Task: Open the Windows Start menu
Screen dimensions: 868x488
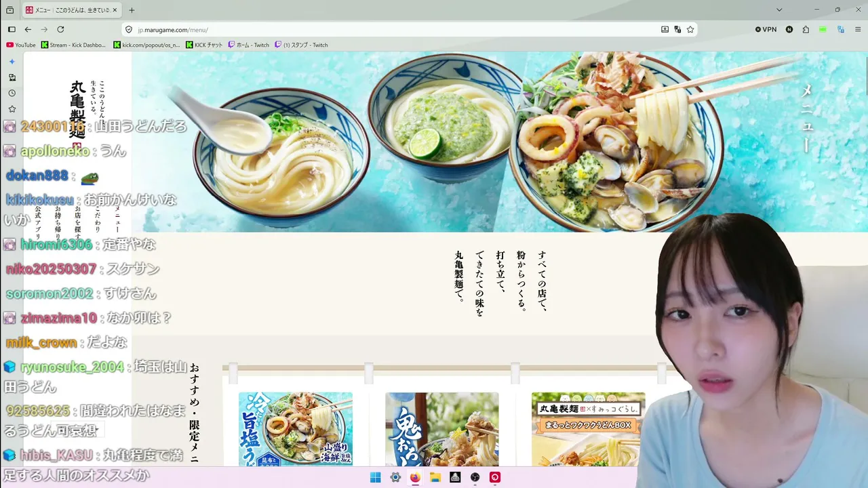Action: [x=375, y=477]
